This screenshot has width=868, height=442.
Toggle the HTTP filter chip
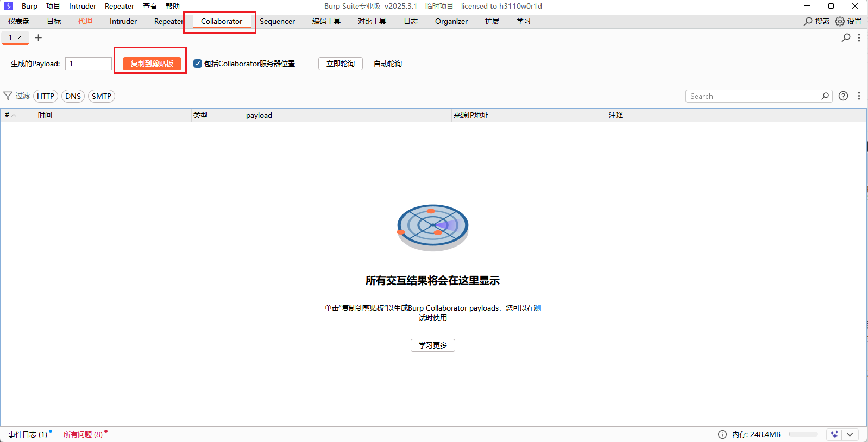coord(46,96)
